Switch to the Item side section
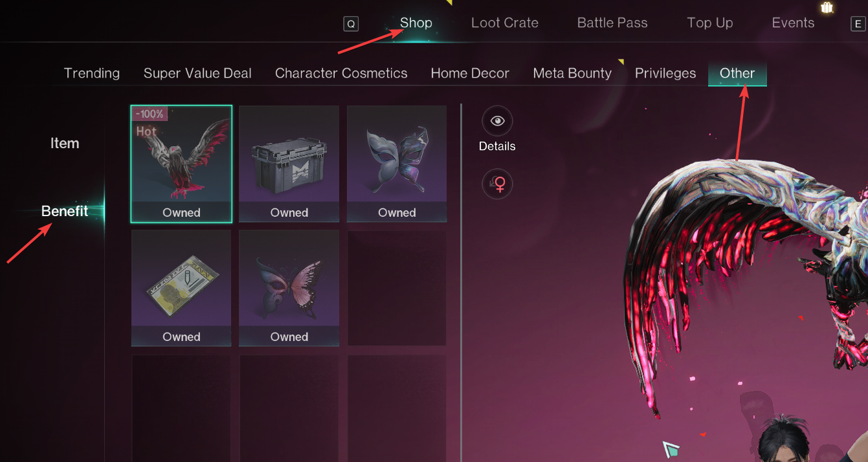The width and height of the screenshot is (868, 462). 65,144
